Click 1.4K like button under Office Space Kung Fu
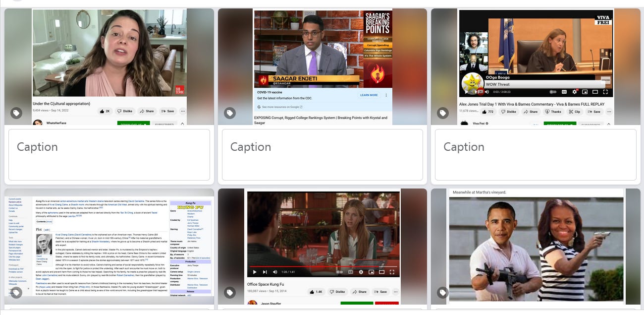This screenshot has width=644, height=315. (316, 292)
